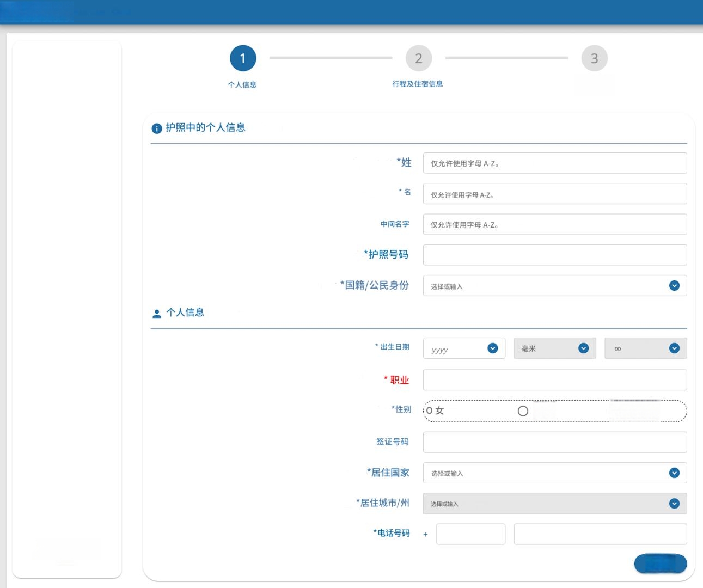The image size is (703, 588).
Task: Click the 个人信息 section heading with person icon
Action: [x=185, y=313]
